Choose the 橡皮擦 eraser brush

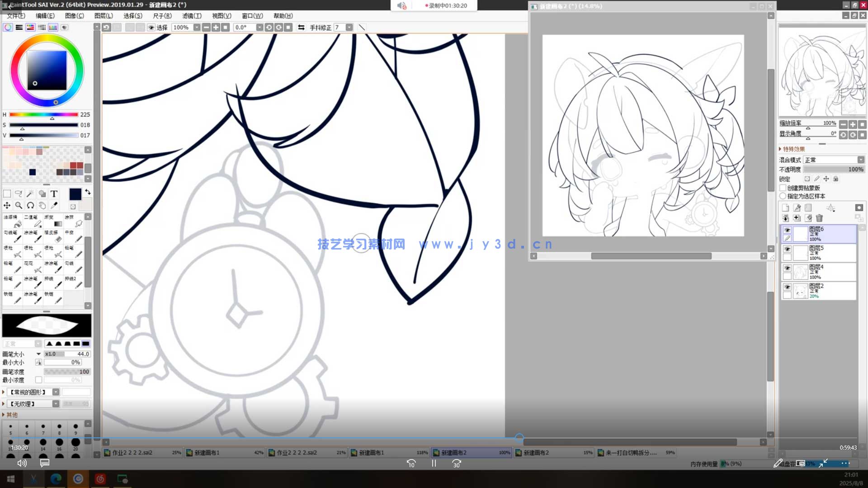pos(54,236)
